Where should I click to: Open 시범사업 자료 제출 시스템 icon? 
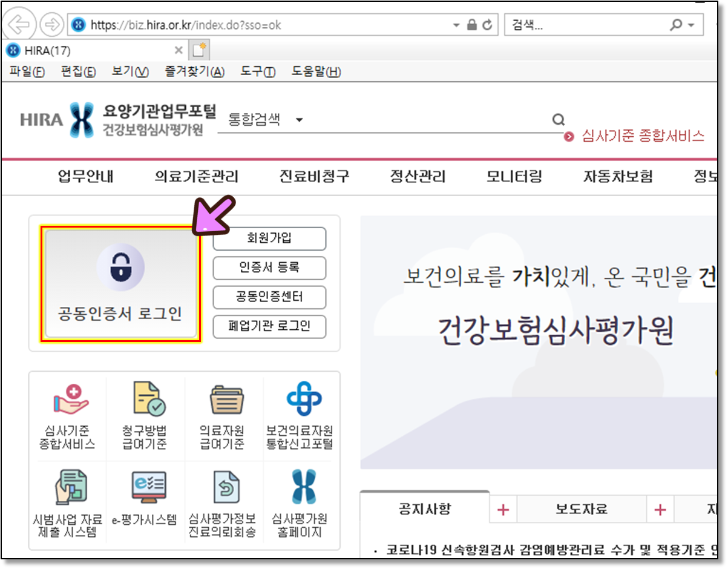click(x=71, y=488)
